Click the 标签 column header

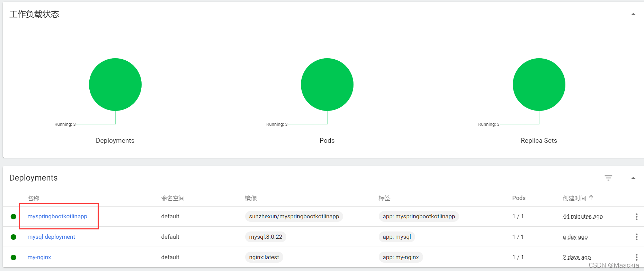coord(385,198)
